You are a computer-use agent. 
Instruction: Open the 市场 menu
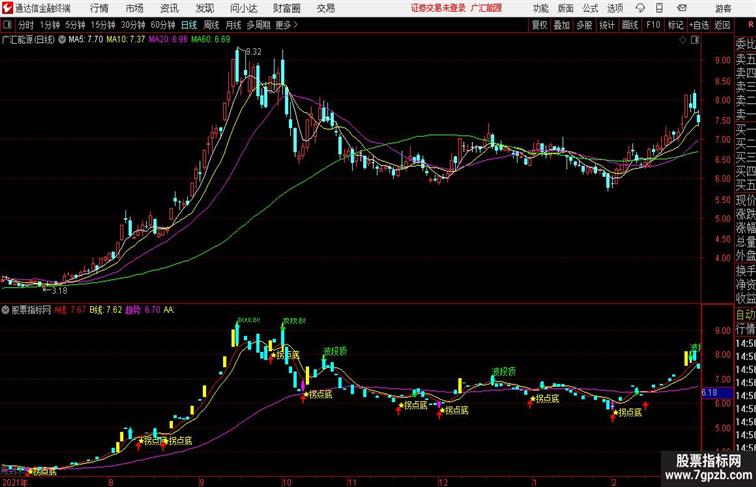click(134, 8)
